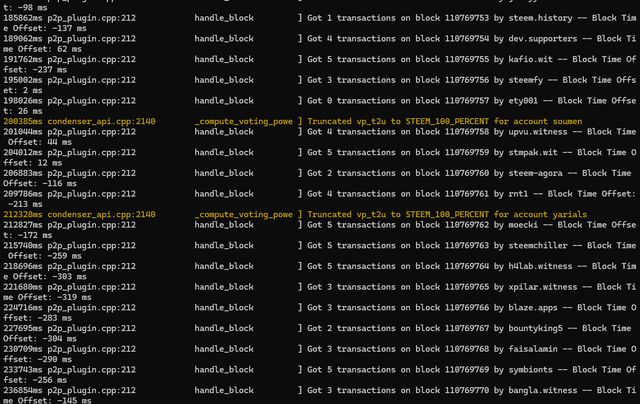This screenshot has width=640, height=404.
Task: Select block number 110769754
Action: click(467, 39)
